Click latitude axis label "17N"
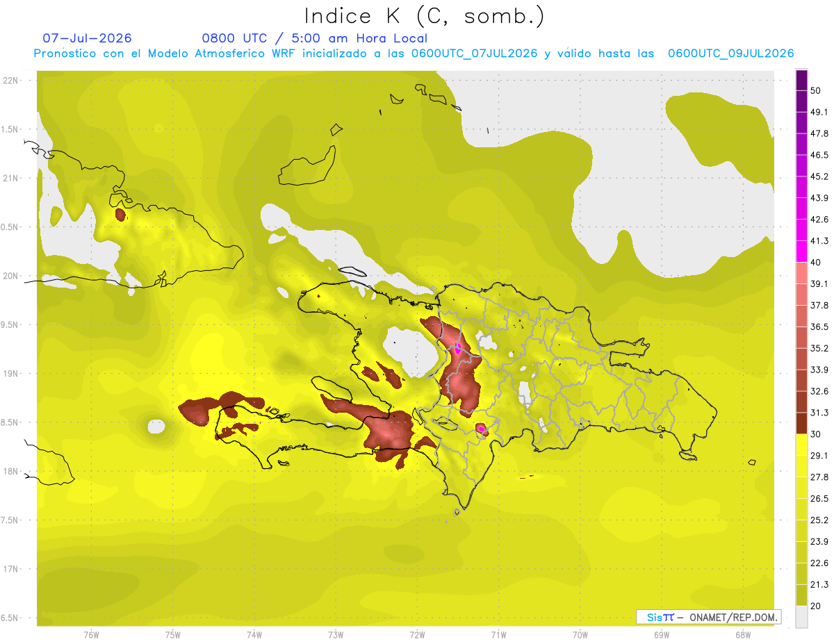Viewport: 834px width, 644px height. click(x=12, y=569)
